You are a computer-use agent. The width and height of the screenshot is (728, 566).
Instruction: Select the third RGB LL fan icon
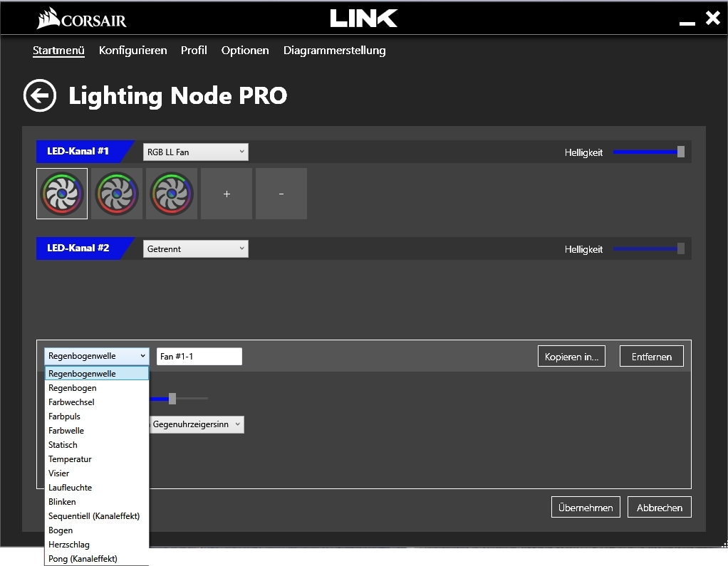point(172,194)
